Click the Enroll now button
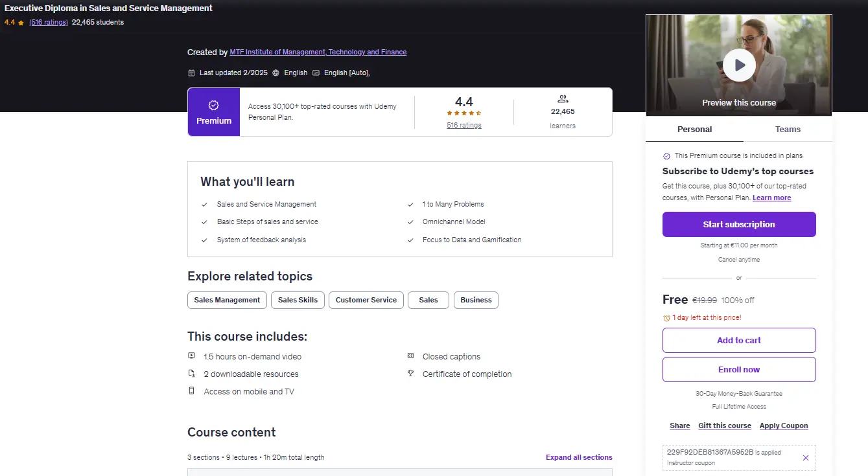 739,370
